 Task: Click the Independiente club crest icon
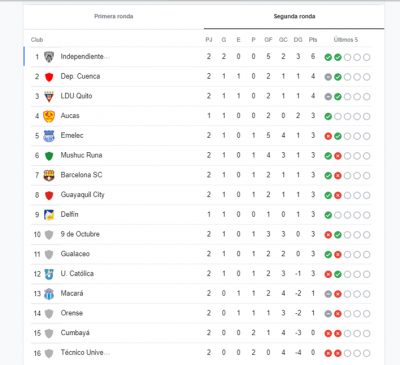pos(49,57)
